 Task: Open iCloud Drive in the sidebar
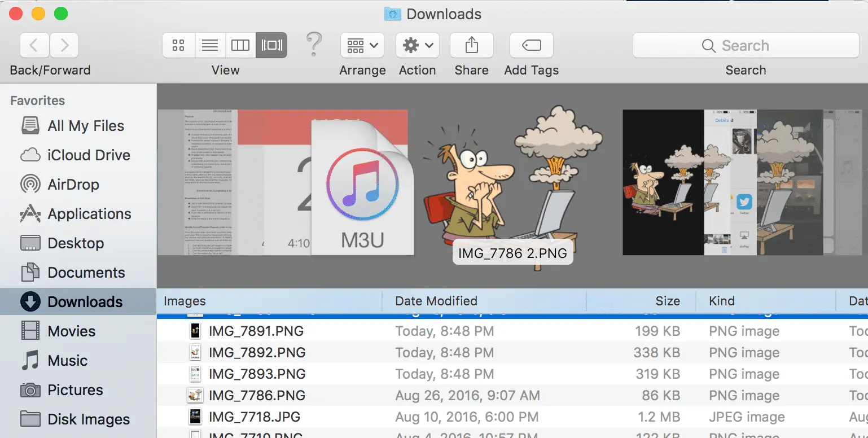coord(89,155)
